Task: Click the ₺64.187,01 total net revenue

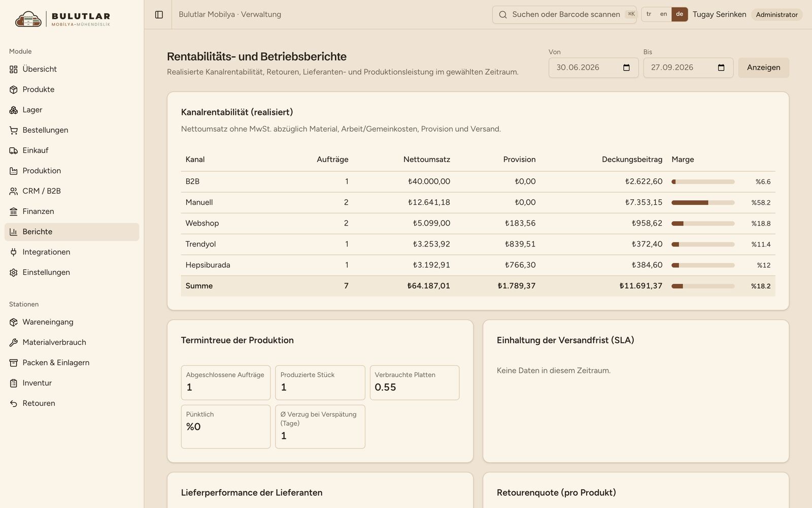Action: 428,286
